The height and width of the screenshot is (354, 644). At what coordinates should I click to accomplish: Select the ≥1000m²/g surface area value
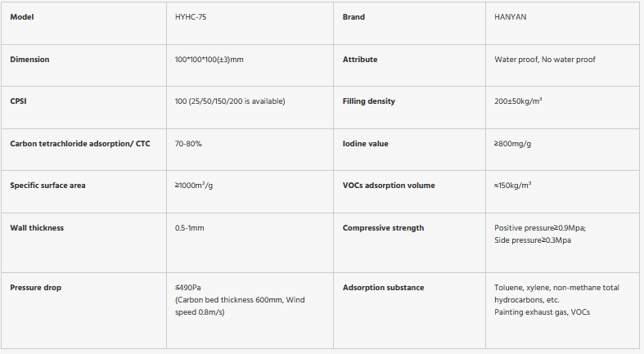tap(194, 186)
